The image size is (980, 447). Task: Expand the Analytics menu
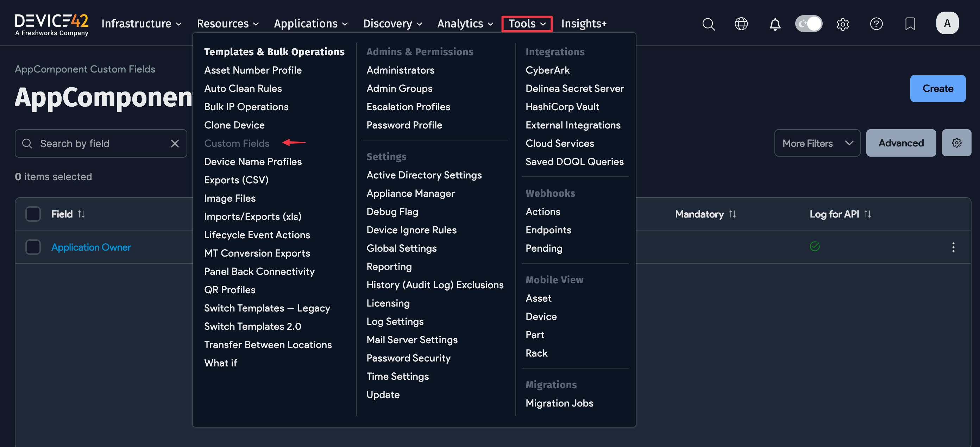(x=465, y=23)
